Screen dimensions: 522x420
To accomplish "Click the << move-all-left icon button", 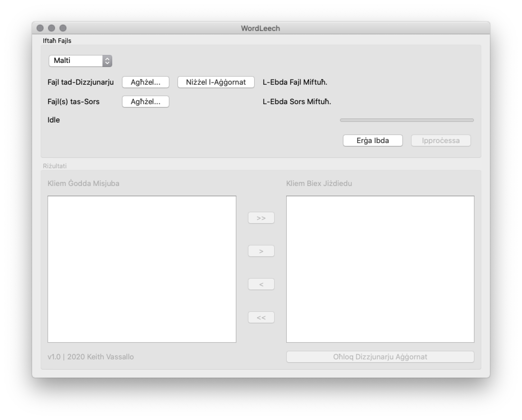I will (x=261, y=317).
